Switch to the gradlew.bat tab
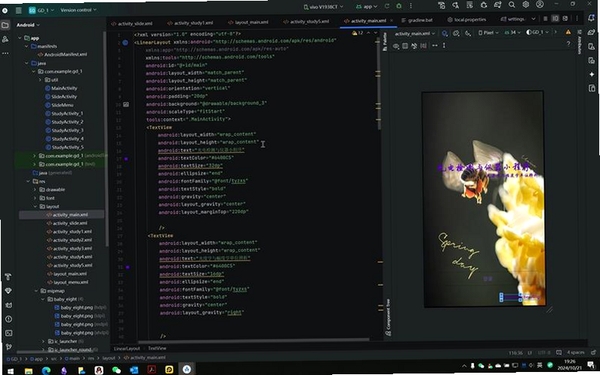This screenshot has height=375, width=600. point(417,20)
